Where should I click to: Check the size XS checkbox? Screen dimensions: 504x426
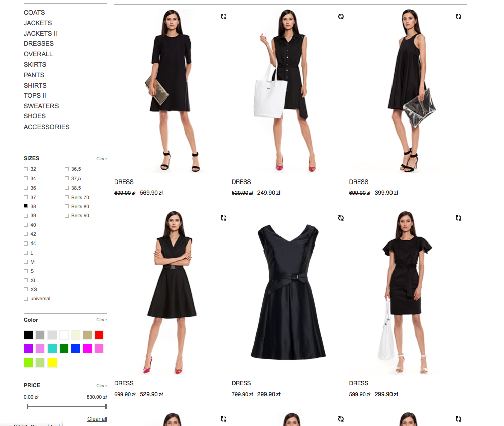coord(26,289)
